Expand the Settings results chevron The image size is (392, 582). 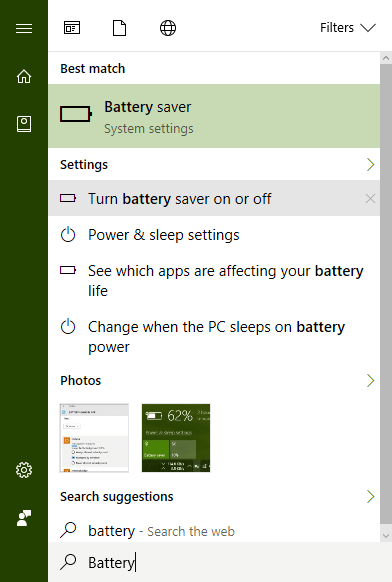click(370, 164)
